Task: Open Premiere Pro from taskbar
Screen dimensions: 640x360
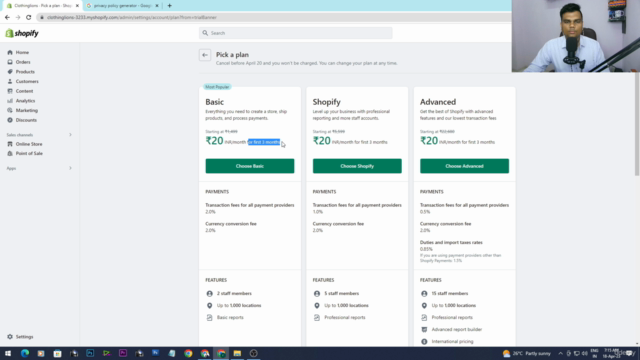Action: pyautogui.click(x=123, y=353)
